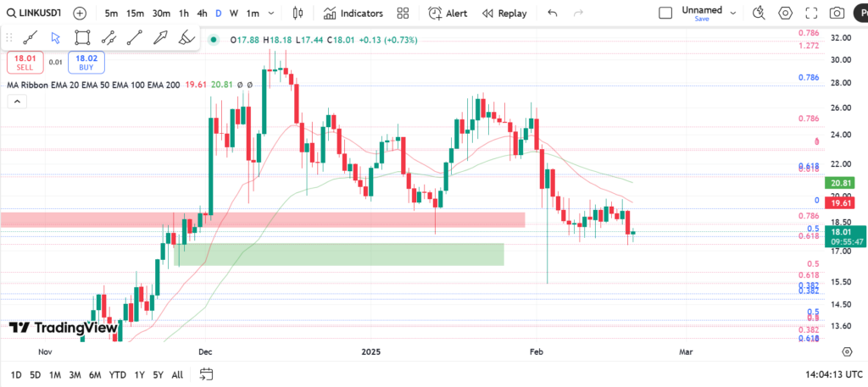
Task: Open the layout templates grid icon
Action: click(403, 14)
